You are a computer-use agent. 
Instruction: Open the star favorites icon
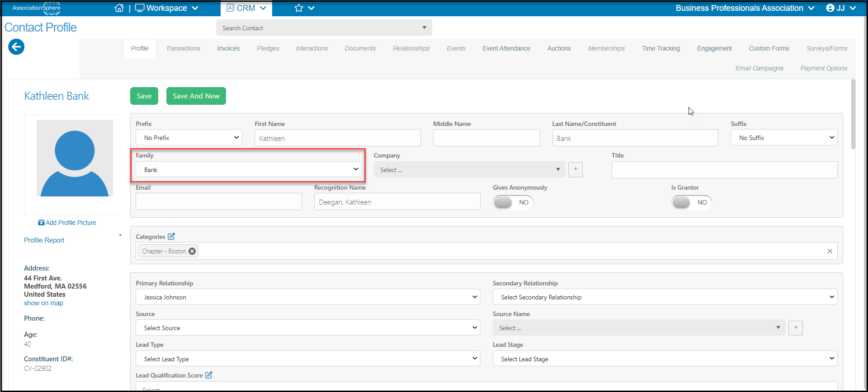point(299,8)
